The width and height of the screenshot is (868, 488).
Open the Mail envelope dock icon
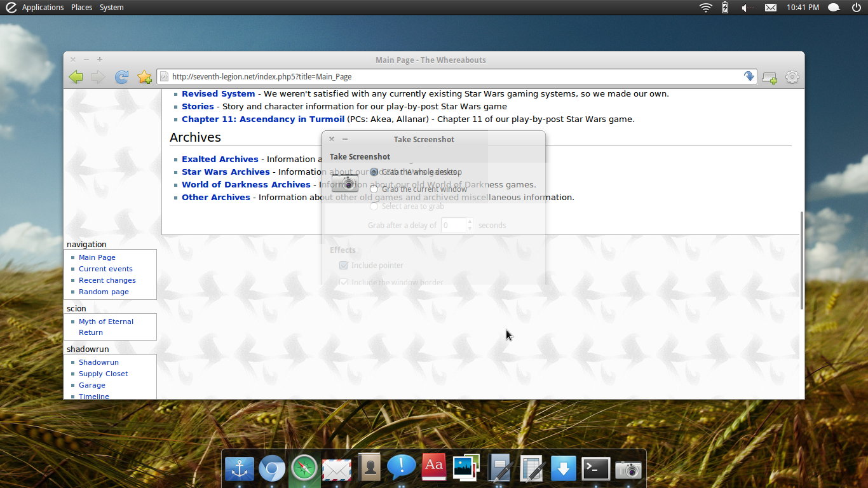[x=337, y=470]
